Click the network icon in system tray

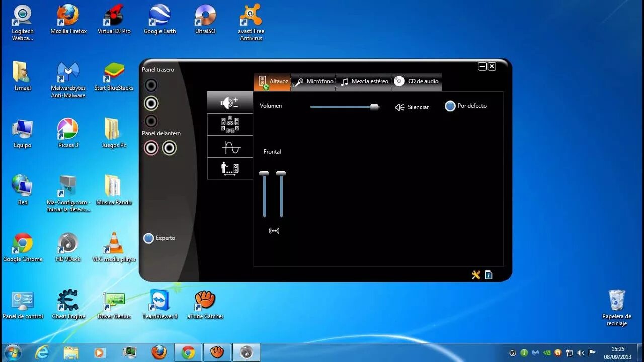click(570, 353)
